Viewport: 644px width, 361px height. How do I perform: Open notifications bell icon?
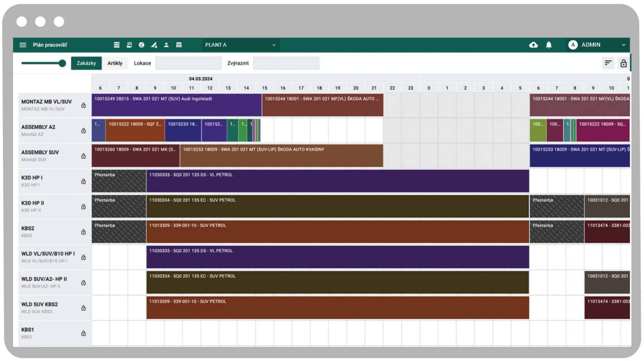coord(549,45)
